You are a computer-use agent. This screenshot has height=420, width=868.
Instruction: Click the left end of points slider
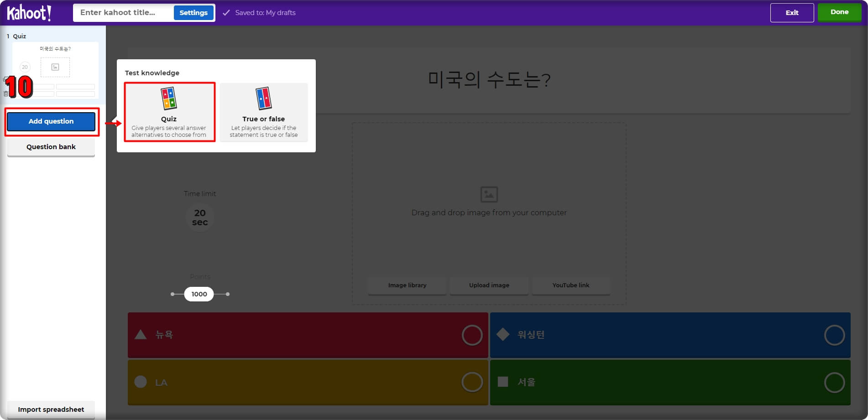pyautogui.click(x=173, y=294)
